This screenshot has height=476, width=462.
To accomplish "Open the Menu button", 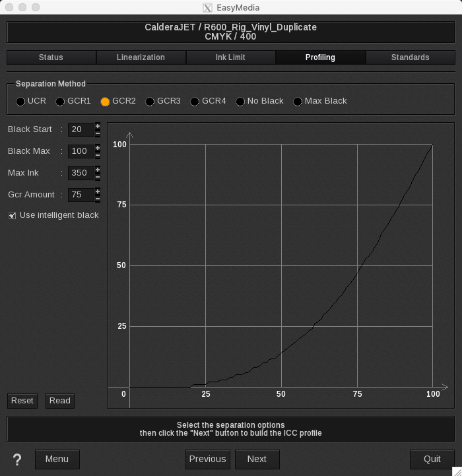I will pyautogui.click(x=57, y=459).
